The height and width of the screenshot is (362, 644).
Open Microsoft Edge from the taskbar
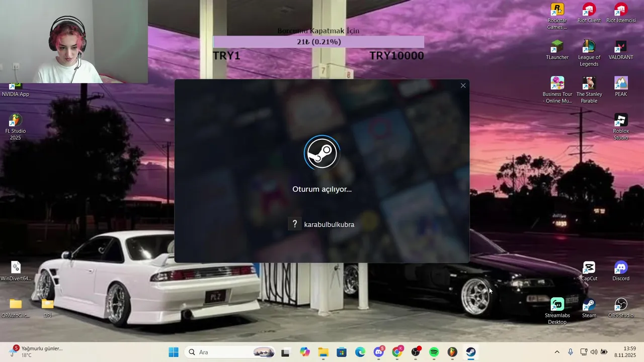360,352
